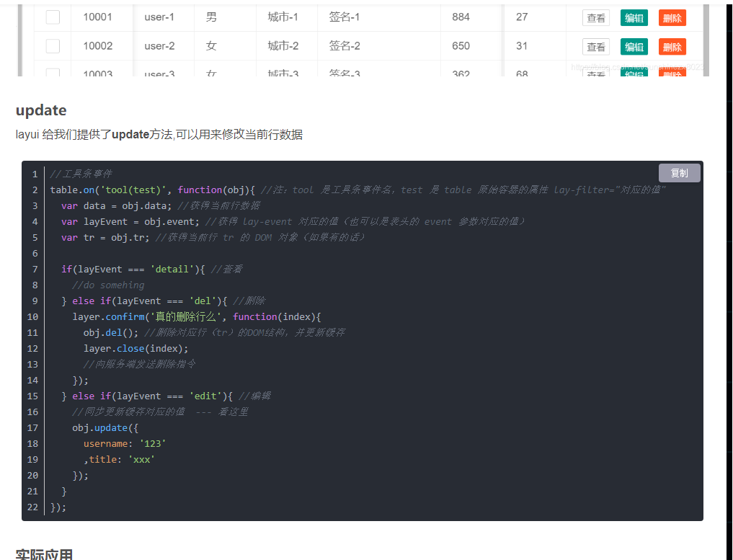Check the checkbox for row 10002
Image resolution: width=733 pixels, height=560 pixels.
pos(53,46)
